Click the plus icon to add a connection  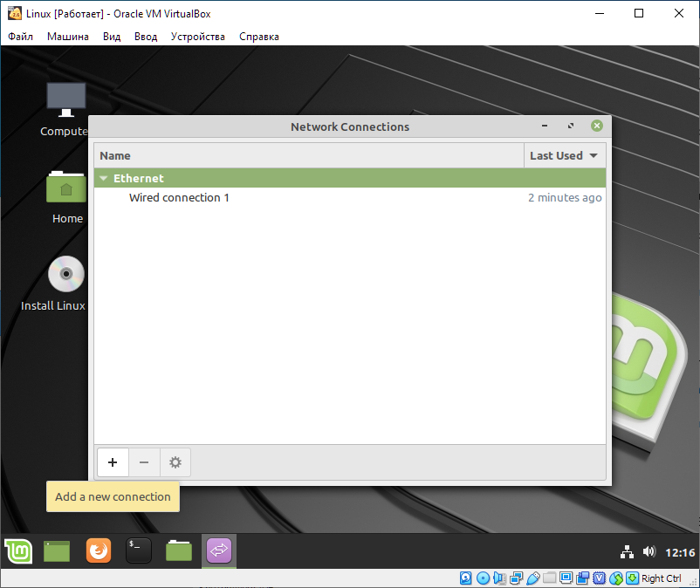tap(113, 462)
